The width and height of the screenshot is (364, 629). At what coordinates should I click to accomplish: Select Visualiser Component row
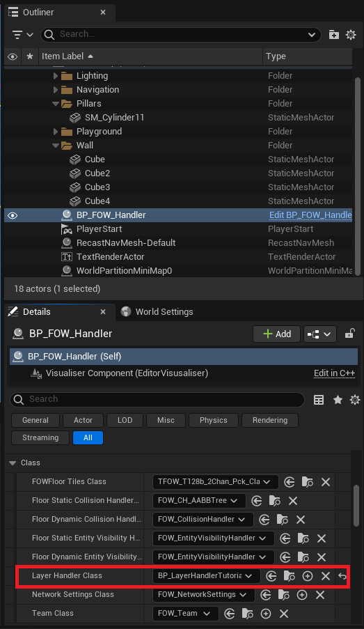[x=184, y=373]
